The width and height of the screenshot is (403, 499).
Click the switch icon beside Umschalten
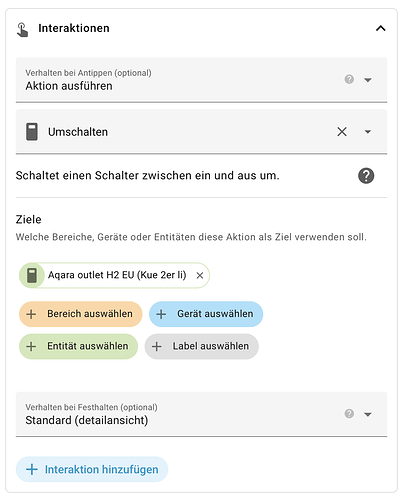pyautogui.click(x=32, y=132)
